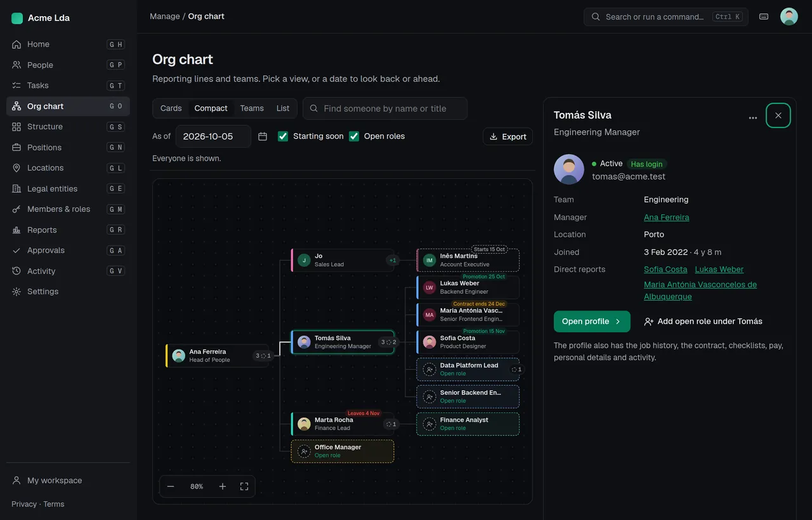812x520 pixels.
Task: Open the user avatar menu in the top bar
Action: pyautogui.click(x=789, y=16)
